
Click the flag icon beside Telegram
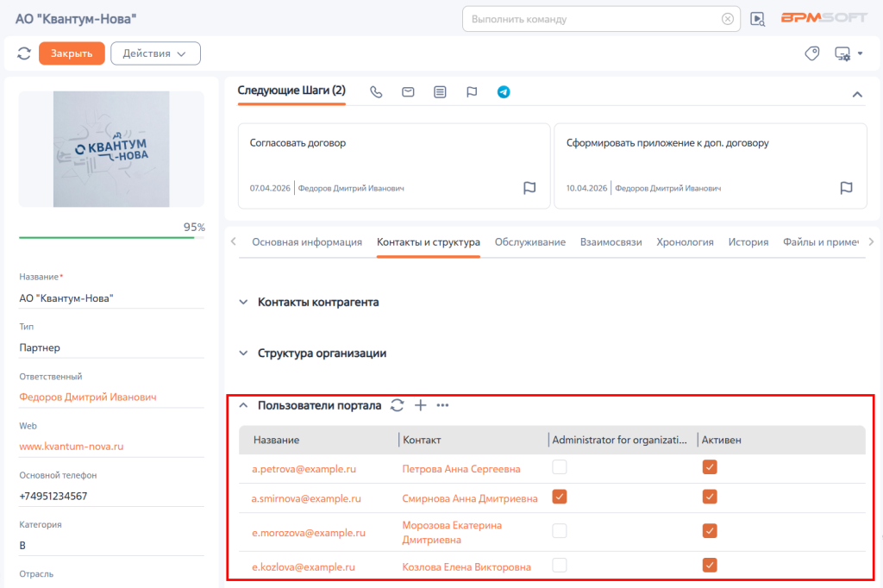[472, 91]
